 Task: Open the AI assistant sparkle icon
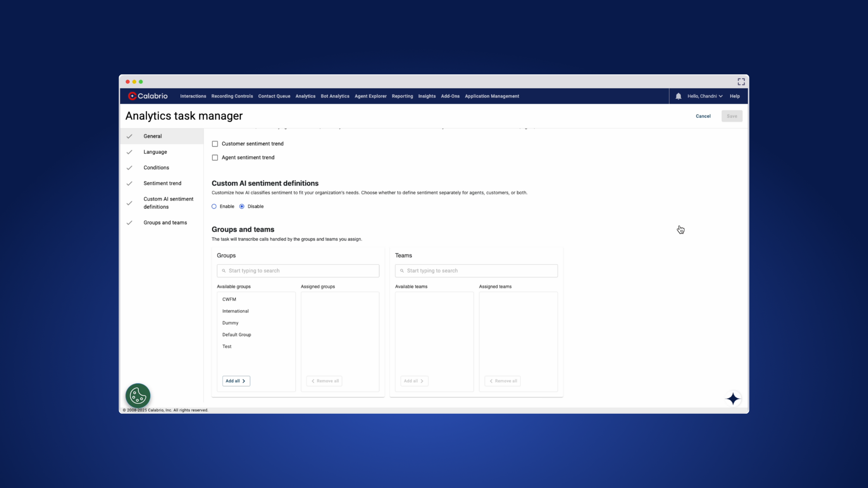733,399
